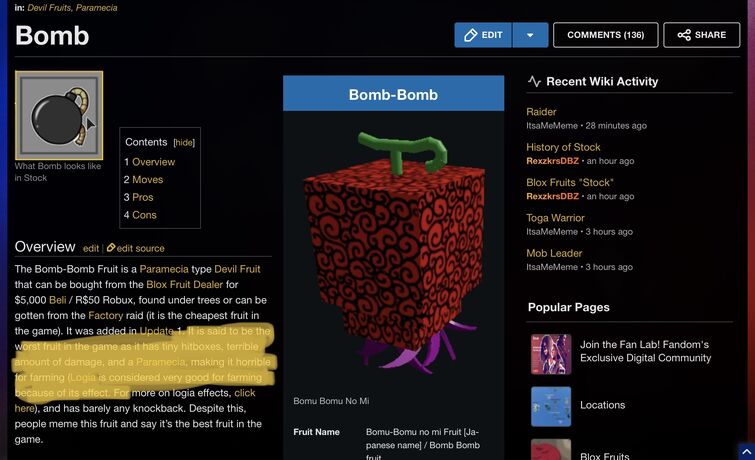Click the back-to-top chevron button
This screenshot has width=755, height=460.
(x=746, y=451)
